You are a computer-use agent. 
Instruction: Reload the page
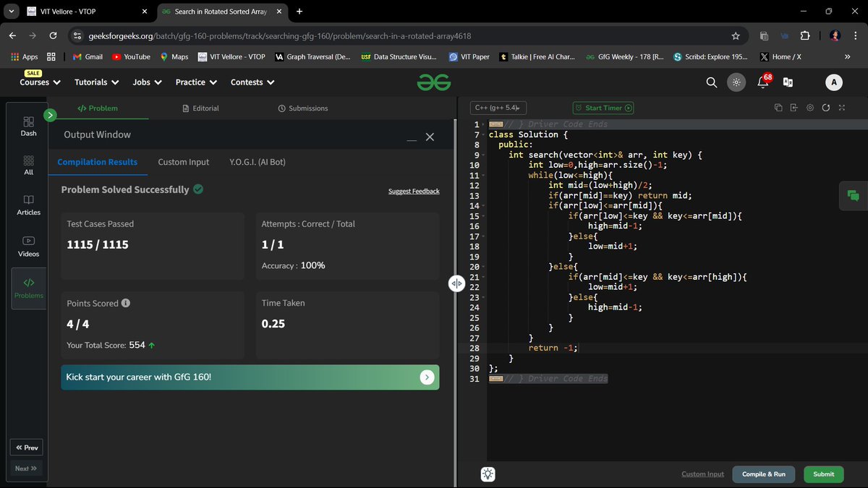53,35
